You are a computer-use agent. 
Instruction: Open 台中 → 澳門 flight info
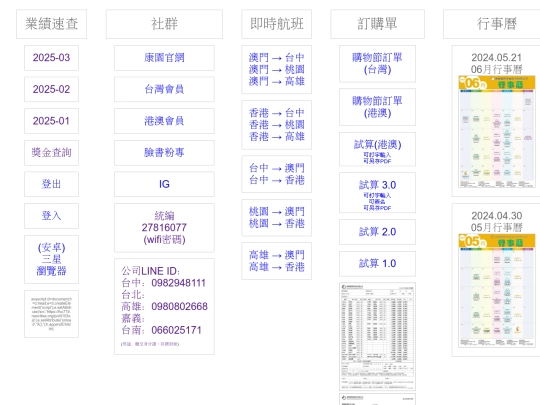[277, 168]
